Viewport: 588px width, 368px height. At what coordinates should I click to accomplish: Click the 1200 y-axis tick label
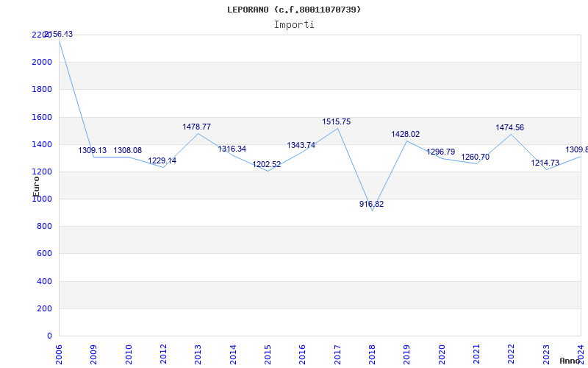click(x=42, y=171)
